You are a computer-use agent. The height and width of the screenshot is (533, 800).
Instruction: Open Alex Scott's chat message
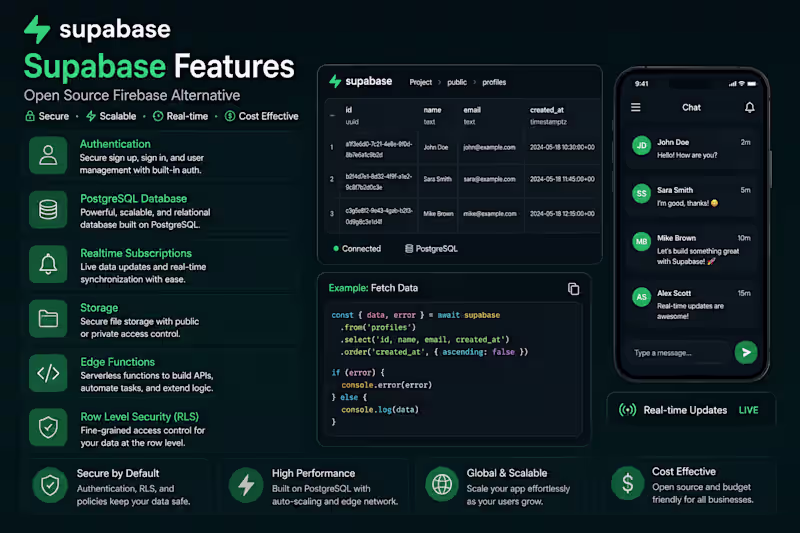(691, 304)
